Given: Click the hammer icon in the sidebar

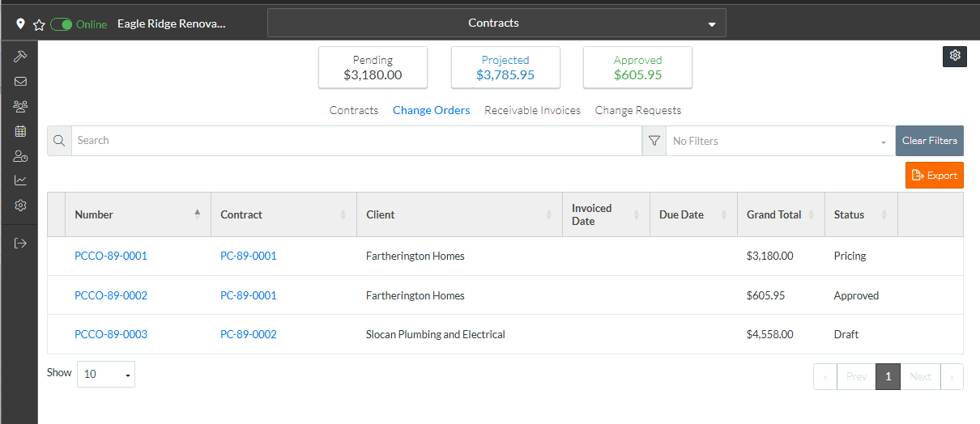Looking at the screenshot, I should [21, 57].
